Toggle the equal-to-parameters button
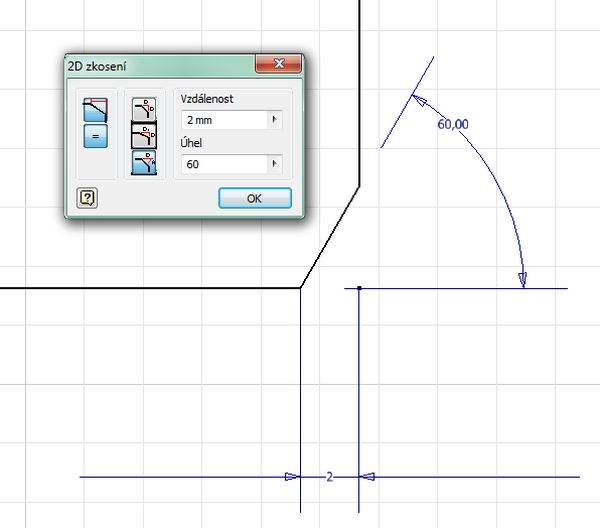The height and width of the screenshot is (528, 600). pos(95,136)
